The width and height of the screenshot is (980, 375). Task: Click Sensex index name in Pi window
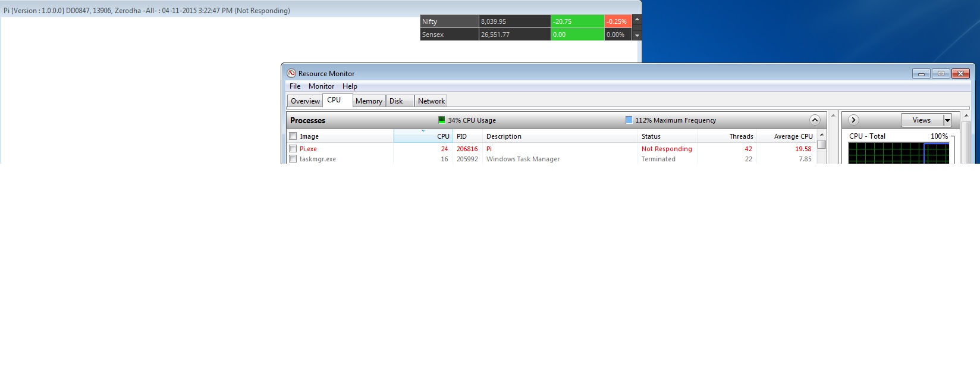coord(433,35)
